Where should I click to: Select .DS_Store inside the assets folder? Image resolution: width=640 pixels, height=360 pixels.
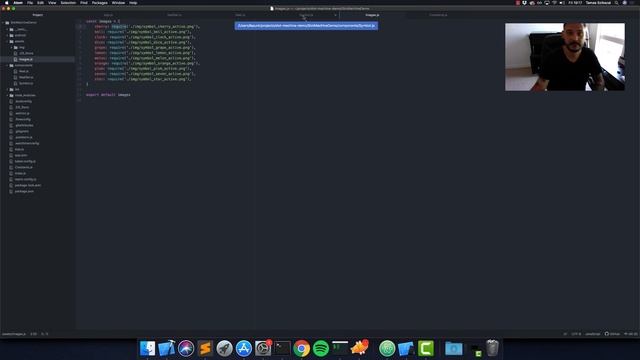tap(27, 53)
